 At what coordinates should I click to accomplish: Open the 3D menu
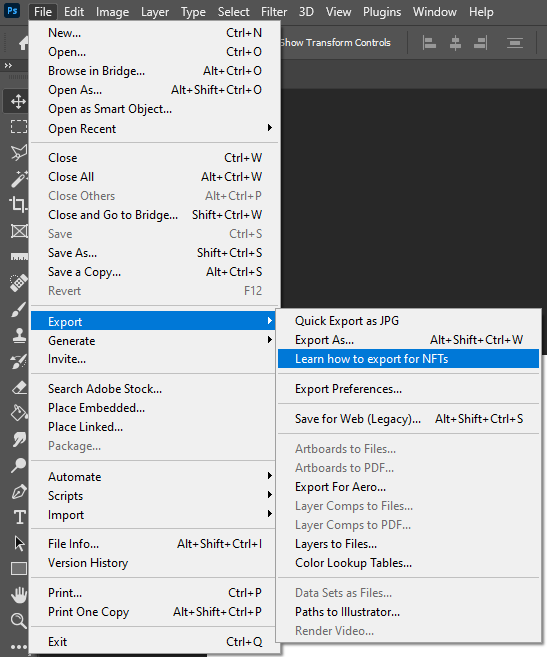click(306, 12)
